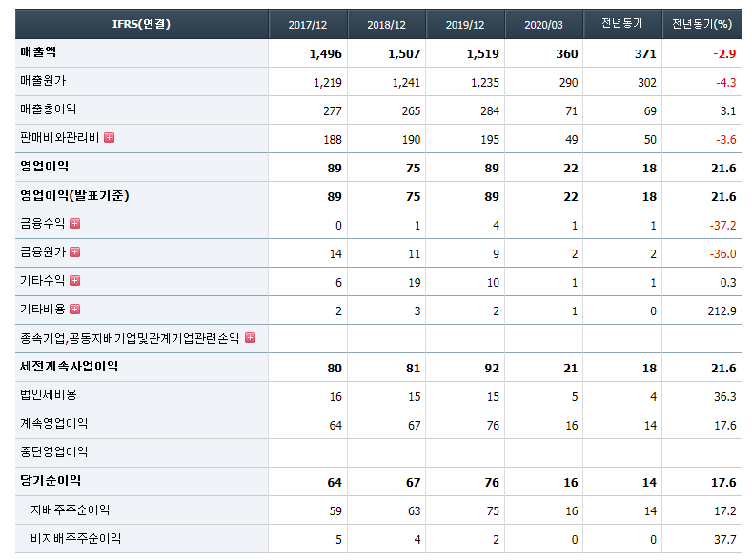The height and width of the screenshot is (560, 752).
Task: Click the 판매비와관리비 value 195
Action: click(x=490, y=140)
